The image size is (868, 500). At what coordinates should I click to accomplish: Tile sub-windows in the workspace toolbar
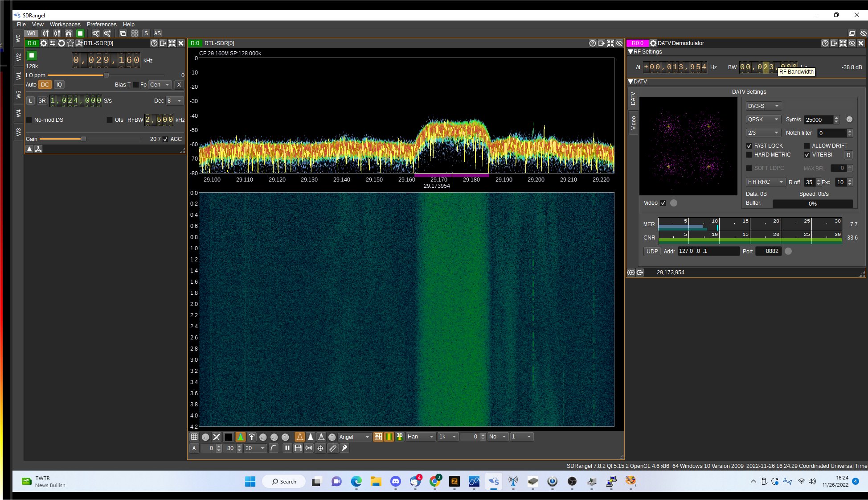click(x=135, y=33)
